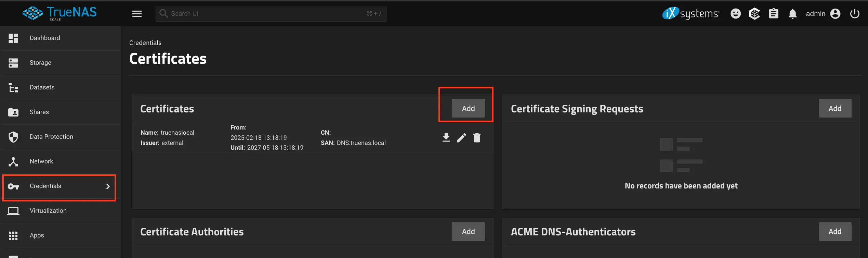Add an ACME DNS-Authenticator
This screenshot has width=868, height=258.
click(x=835, y=232)
